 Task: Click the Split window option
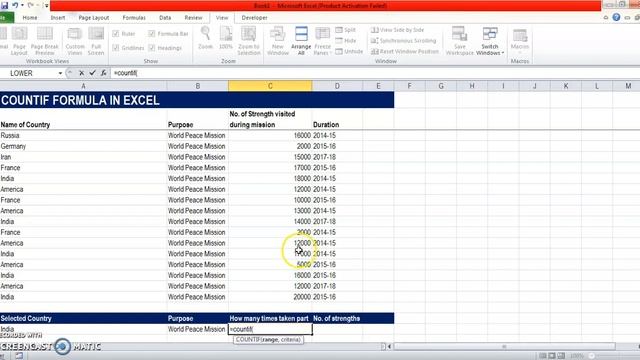pyautogui.click(x=346, y=30)
